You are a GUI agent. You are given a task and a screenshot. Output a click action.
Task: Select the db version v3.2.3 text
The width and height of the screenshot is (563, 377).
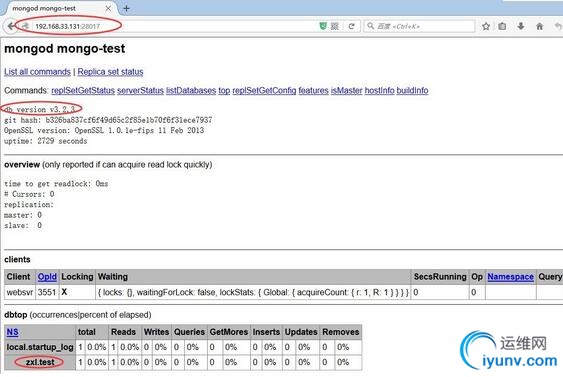click(x=39, y=110)
